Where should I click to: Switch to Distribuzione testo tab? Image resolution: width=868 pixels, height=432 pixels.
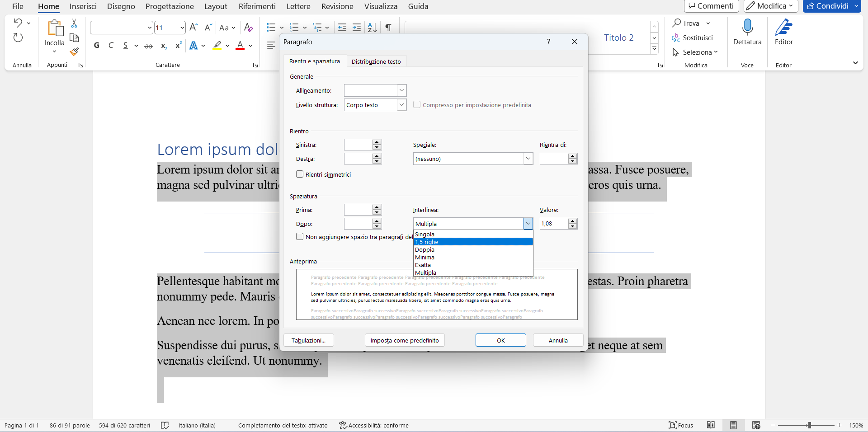click(x=376, y=62)
